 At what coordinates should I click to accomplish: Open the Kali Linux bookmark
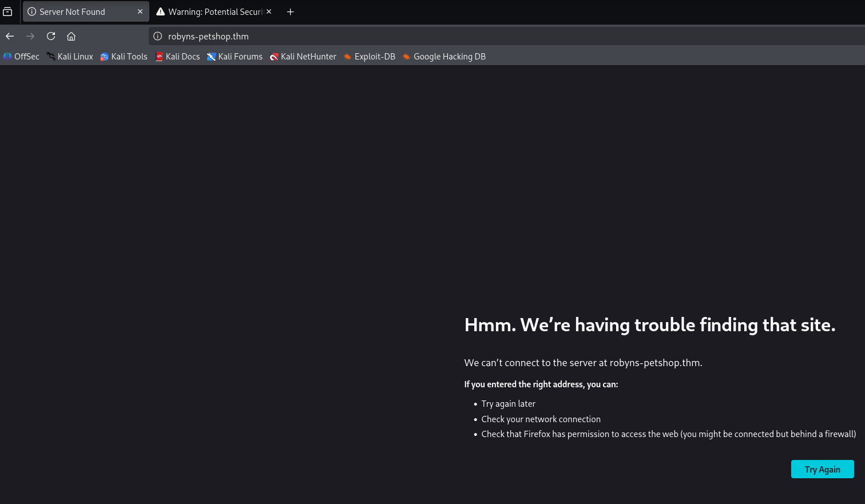coord(70,57)
